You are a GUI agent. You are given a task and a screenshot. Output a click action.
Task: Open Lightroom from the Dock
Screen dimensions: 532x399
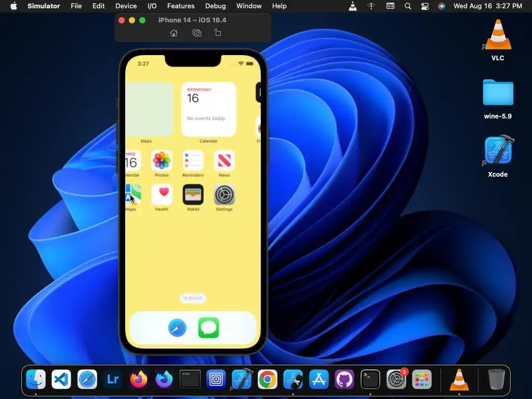pyautogui.click(x=113, y=379)
